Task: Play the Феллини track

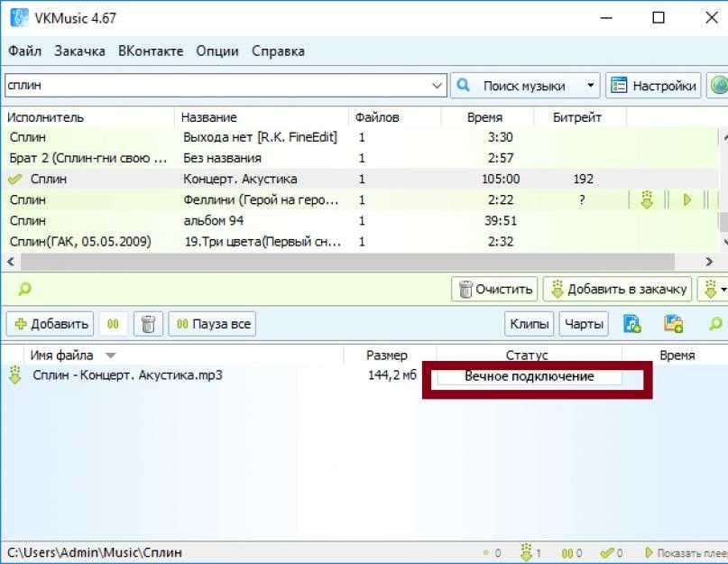Action: [x=687, y=200]
